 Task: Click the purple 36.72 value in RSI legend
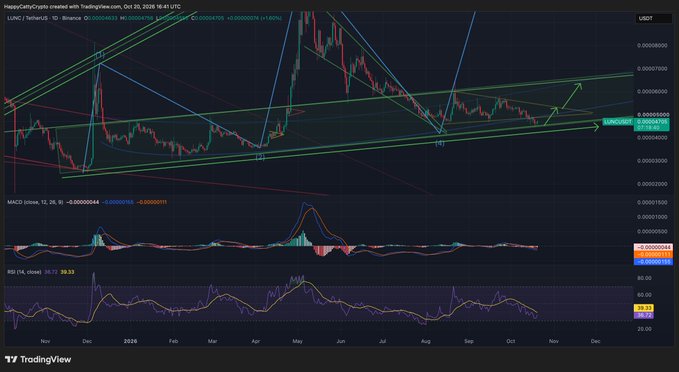click(x=50, y=272)
